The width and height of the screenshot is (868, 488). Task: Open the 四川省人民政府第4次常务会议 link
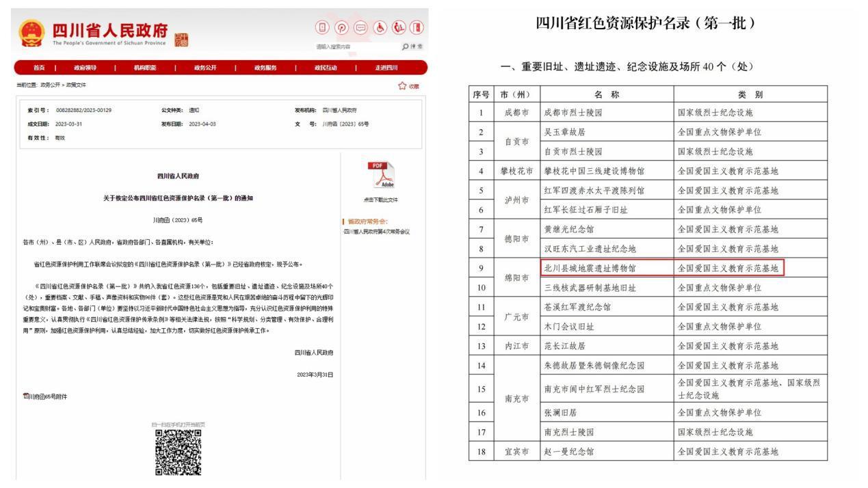[x=377, y=231]
